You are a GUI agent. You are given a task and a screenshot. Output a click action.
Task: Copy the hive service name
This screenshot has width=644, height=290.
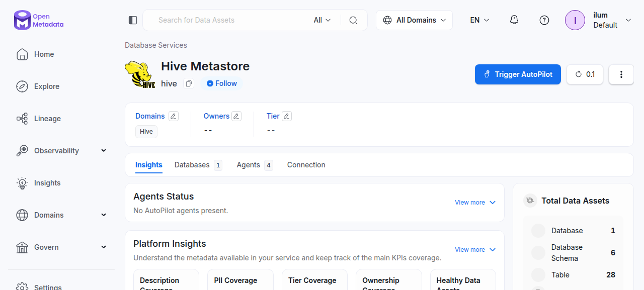coord(189,83)
